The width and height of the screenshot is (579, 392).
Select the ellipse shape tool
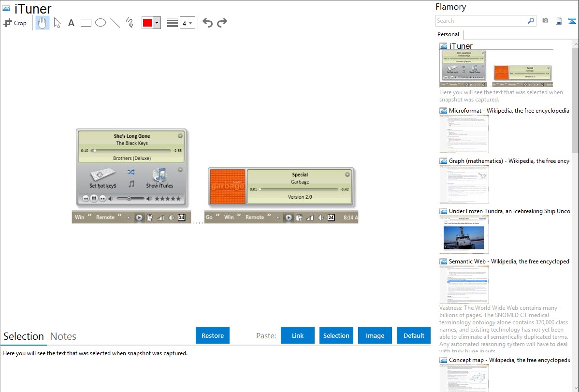point(101,23)
